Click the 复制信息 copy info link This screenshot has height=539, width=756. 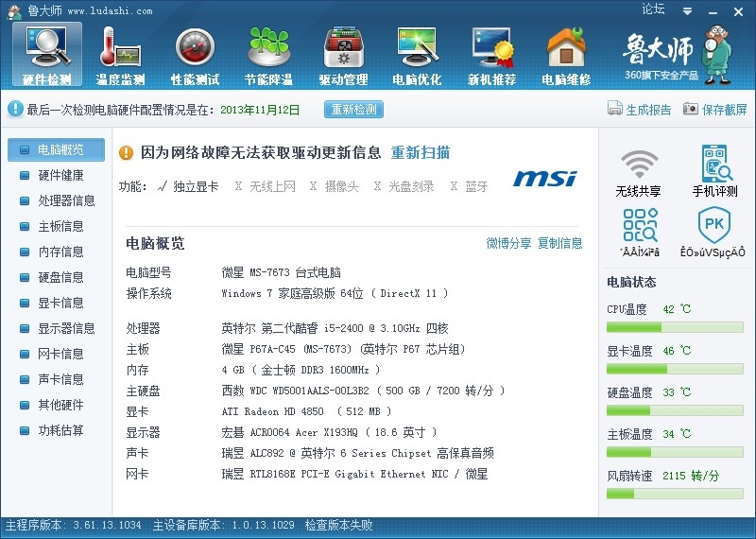coord(559,243)
